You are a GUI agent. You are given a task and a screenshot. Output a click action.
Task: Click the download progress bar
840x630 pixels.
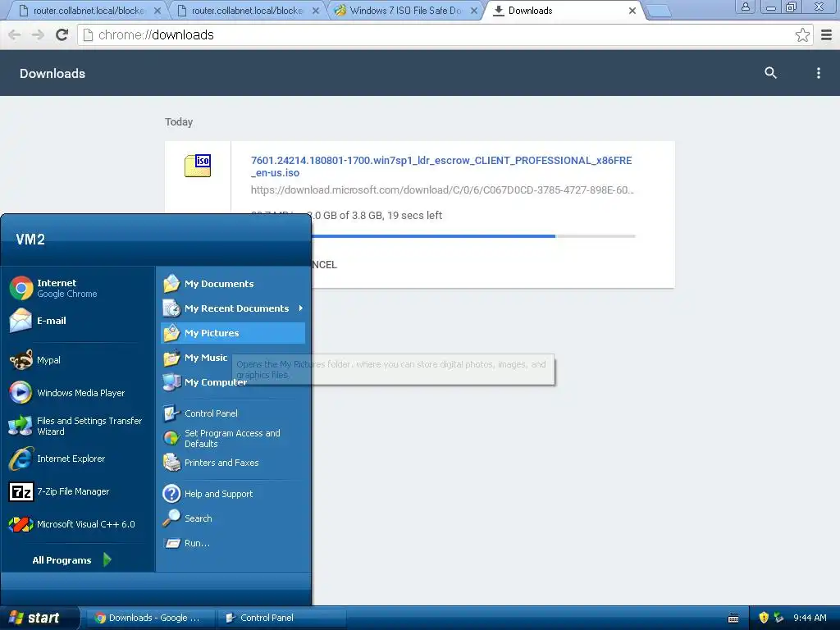pos(473,235)
